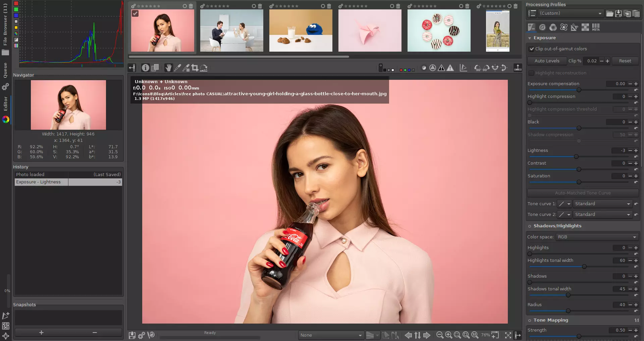Hide top filmstrip panel icon
This screenshot has width=644, height=341.
(x=518, y=68)
